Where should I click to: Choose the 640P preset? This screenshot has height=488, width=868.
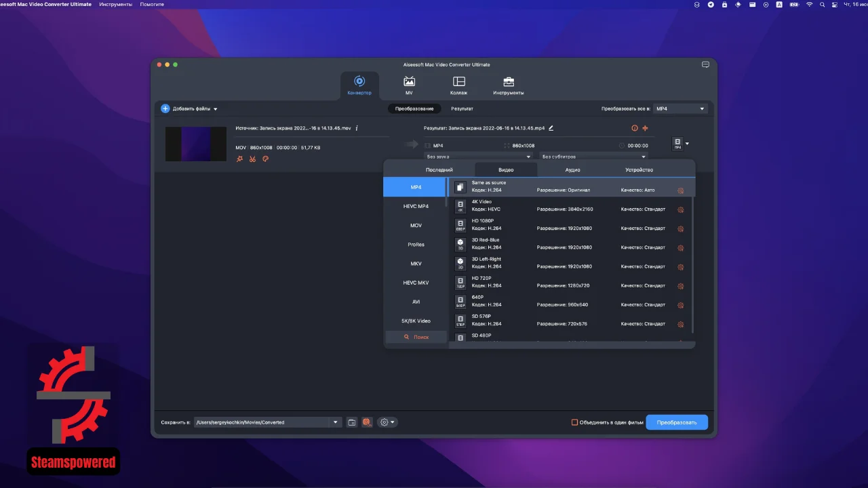570,301
